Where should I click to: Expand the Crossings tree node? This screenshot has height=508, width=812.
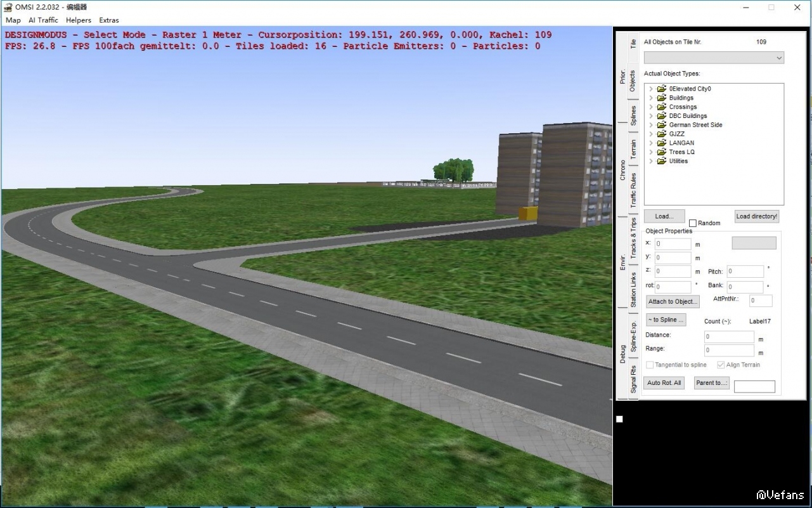coord(651,107)
